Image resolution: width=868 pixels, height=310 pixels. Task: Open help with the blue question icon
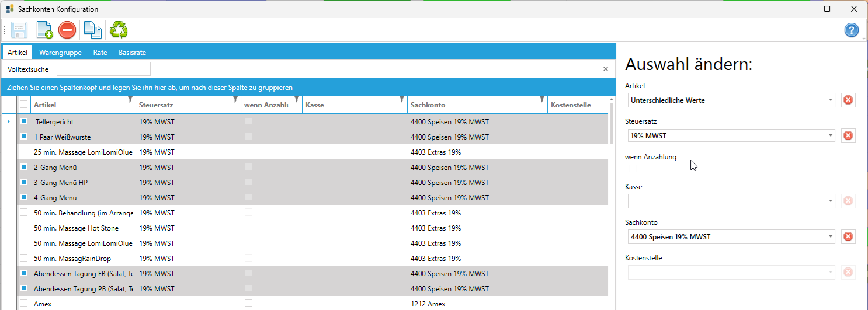[x=851, y=30]
